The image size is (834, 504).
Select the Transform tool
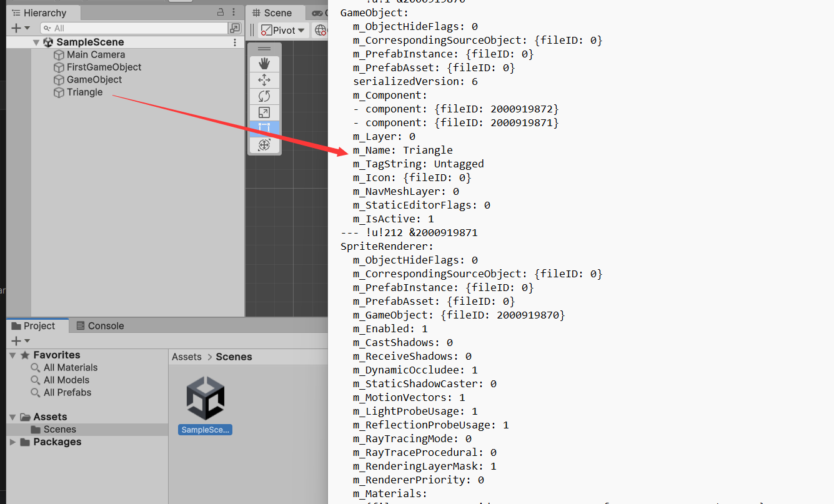coord(264,145)
